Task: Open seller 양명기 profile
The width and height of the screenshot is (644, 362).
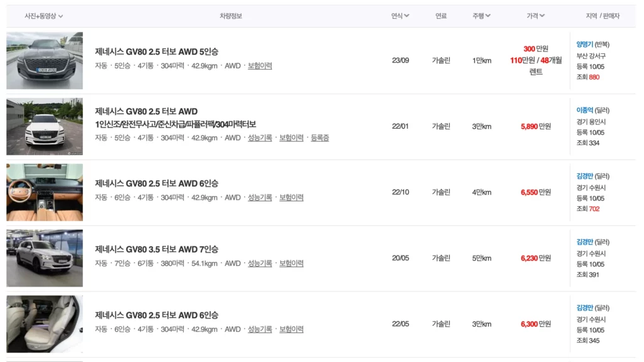Action: (585, 45)
